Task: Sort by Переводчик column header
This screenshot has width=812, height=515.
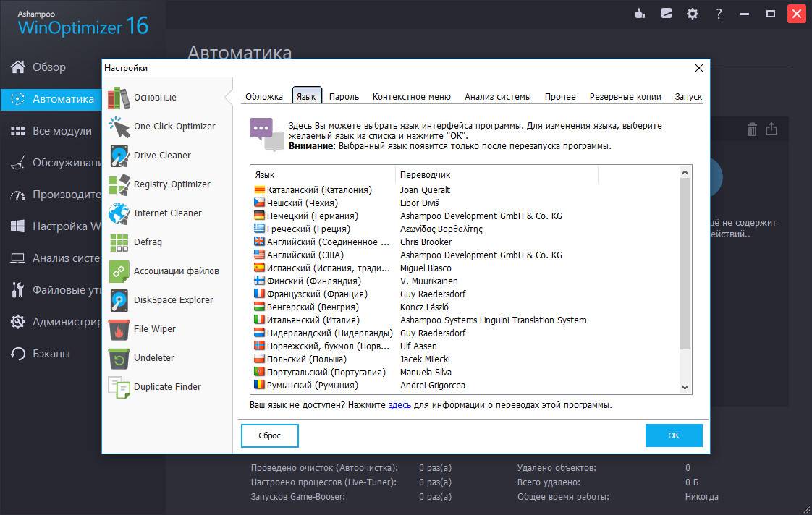Action: [497, 175]
